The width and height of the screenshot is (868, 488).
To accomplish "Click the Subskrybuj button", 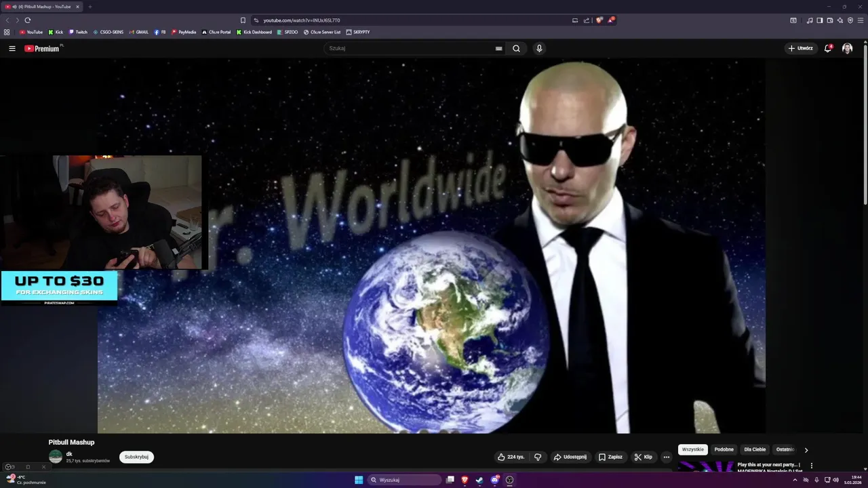I will [136, 457].
